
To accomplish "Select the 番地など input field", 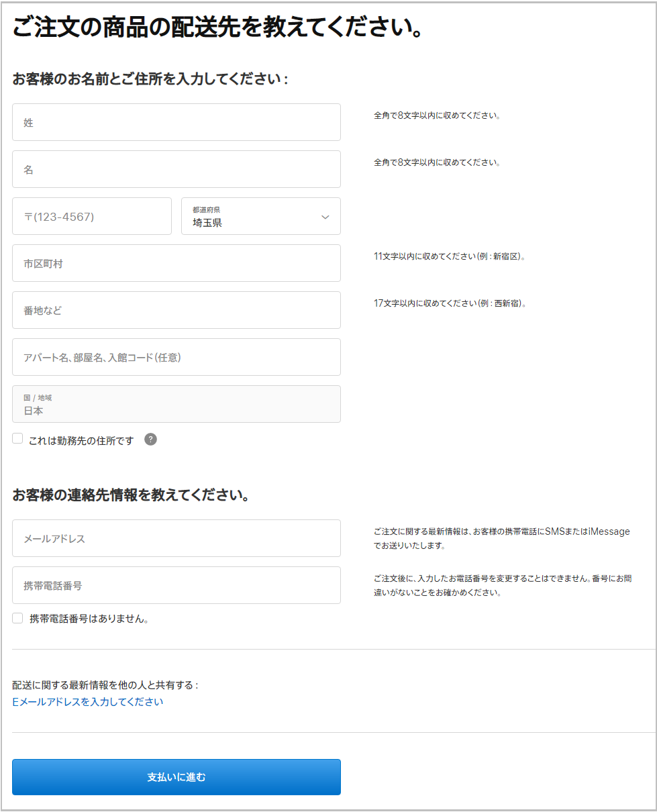I will (176, 310).
